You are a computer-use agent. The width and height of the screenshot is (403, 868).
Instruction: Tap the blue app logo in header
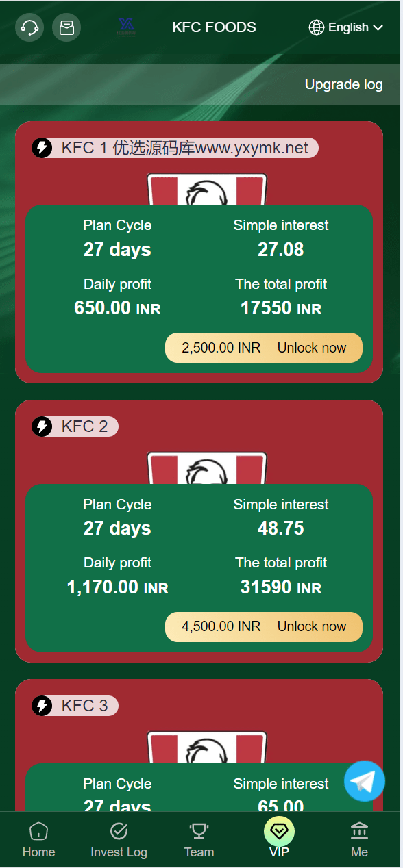click(126, 27)
